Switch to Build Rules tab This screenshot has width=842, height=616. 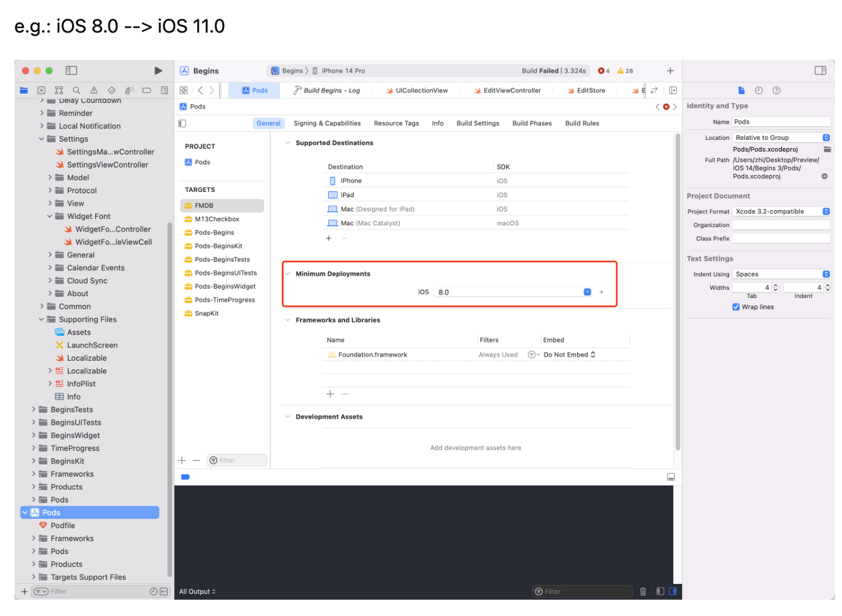click(582, 124)
